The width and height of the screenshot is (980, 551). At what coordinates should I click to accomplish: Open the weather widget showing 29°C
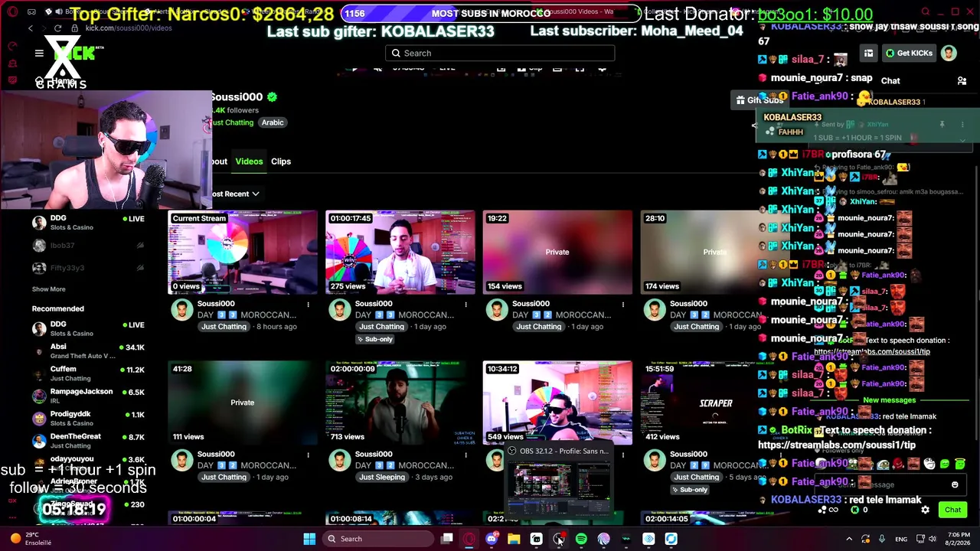point(31,539)
